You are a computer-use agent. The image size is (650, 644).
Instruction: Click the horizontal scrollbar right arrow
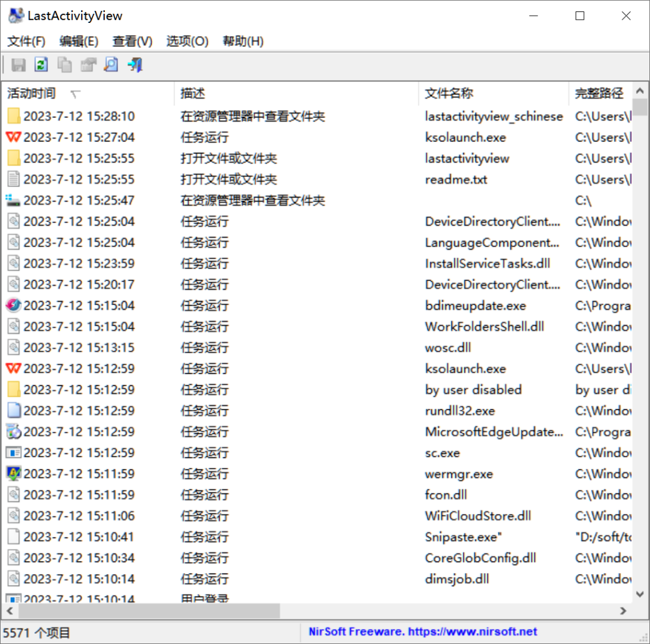tap(624, 610)
